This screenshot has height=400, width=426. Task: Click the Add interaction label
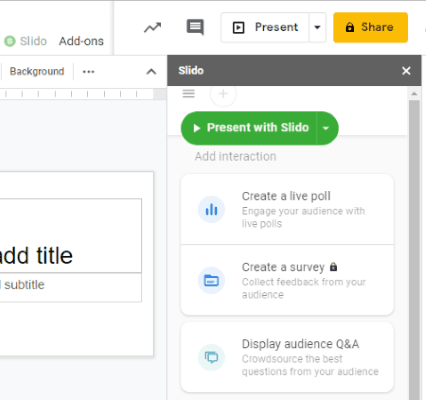(235, 156)
